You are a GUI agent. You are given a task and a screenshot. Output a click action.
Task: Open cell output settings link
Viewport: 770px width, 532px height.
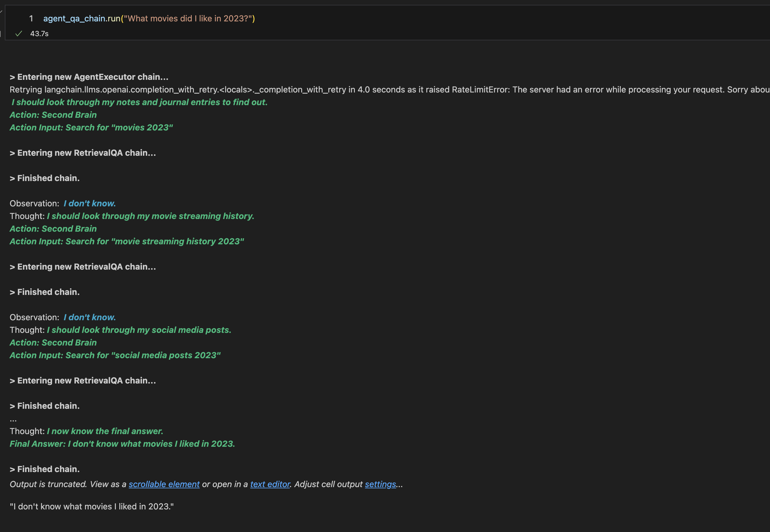pos(380,484)
